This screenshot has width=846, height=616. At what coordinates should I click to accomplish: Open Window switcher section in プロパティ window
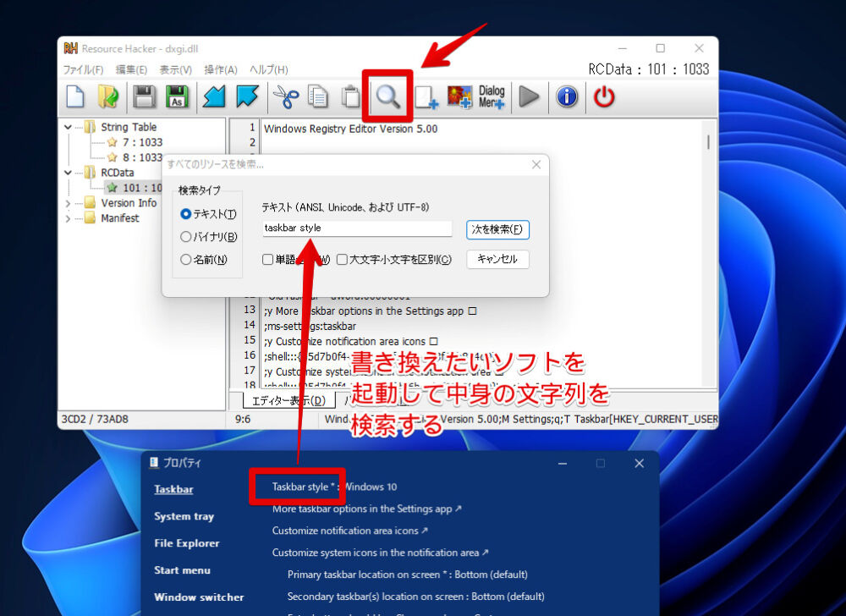coord(199,597)
